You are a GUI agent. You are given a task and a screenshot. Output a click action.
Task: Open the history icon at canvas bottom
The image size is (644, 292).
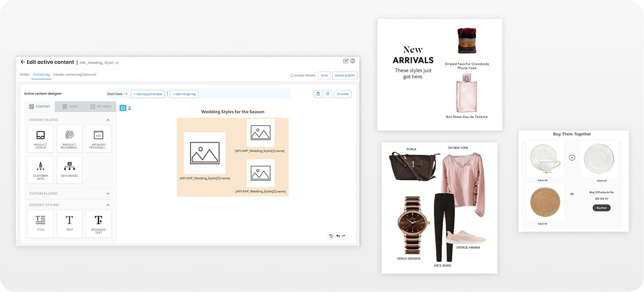click(x=331, y=236)
